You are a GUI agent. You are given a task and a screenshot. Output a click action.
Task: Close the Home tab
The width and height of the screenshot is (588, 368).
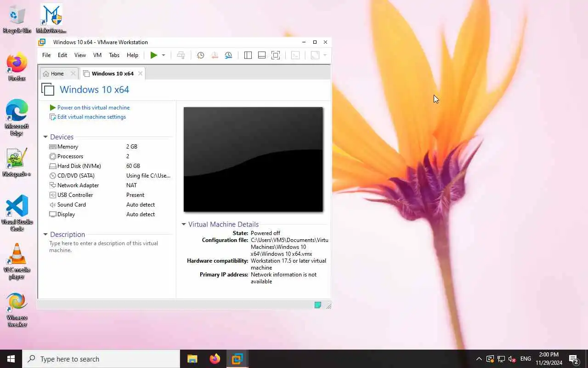tap(73, 74)
